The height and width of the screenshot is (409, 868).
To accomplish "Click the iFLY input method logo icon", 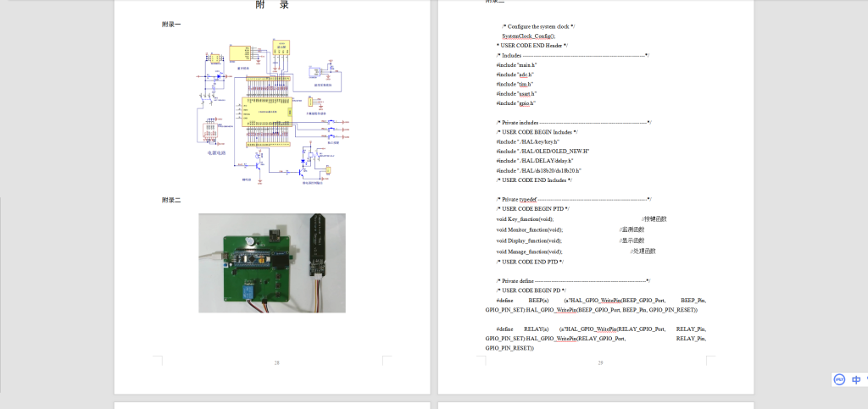I will point(838,380).
